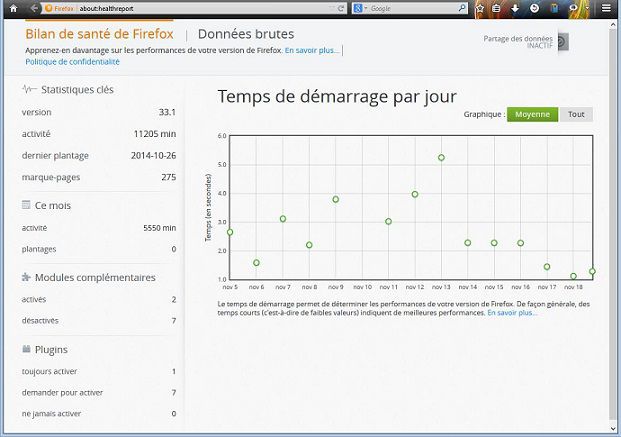Select the Moyenne graph button
621x437 pixels.
pyautogui.click(x=532, y=114)
